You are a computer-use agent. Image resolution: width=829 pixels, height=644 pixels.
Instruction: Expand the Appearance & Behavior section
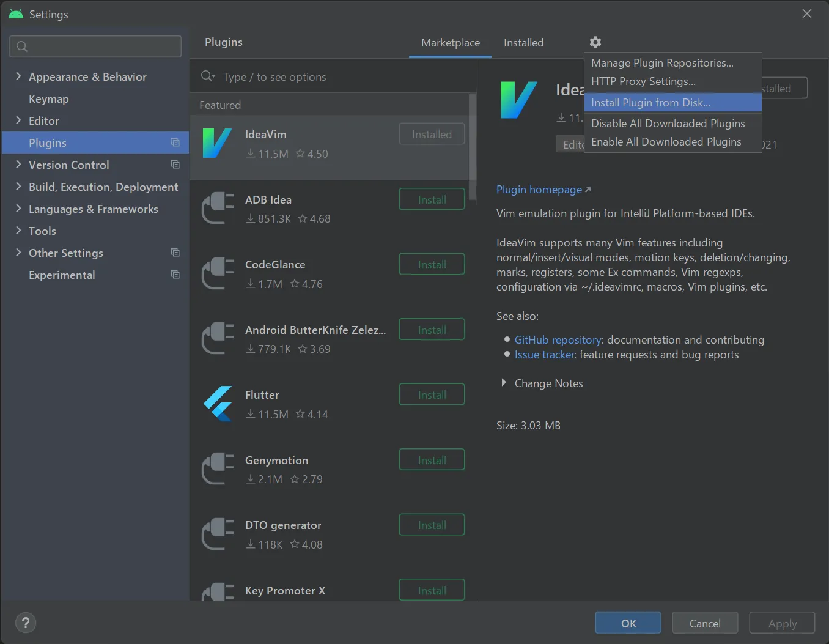click(x=18, y=76)
